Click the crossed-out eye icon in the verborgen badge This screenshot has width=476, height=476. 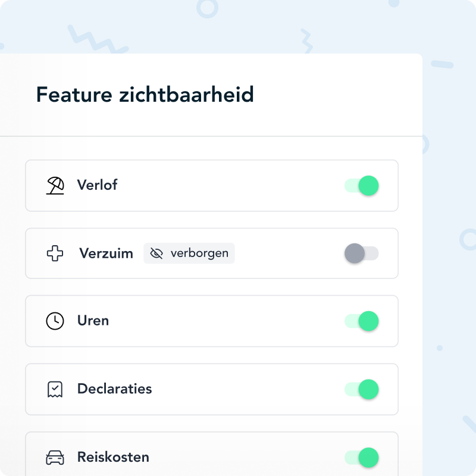pos(156,253)
